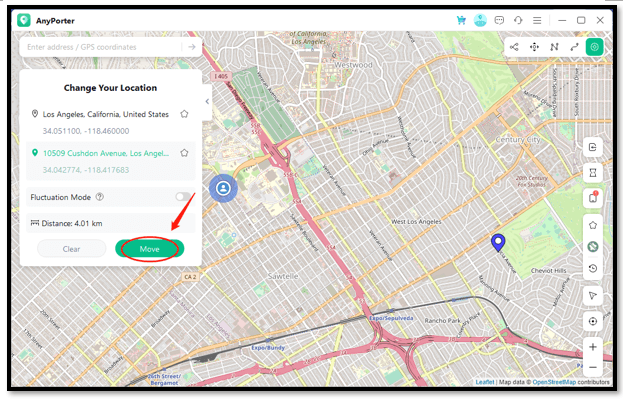Click the search go arrow
Image resolution: width=623 pixels, height=400 pixels.
click(192, 47)
